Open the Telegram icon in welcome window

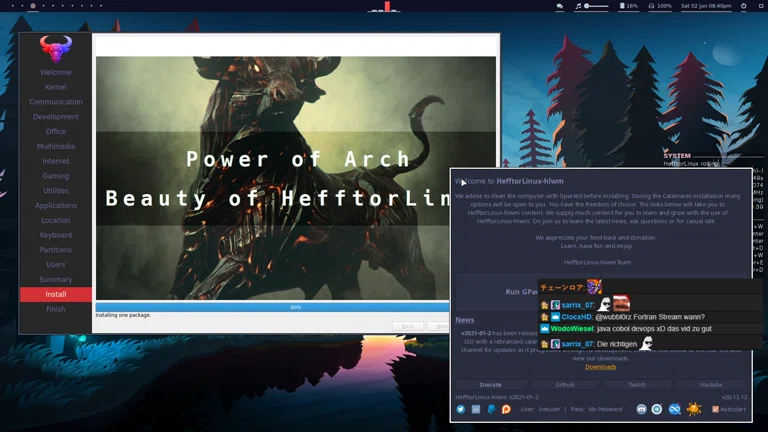[657, 409]
